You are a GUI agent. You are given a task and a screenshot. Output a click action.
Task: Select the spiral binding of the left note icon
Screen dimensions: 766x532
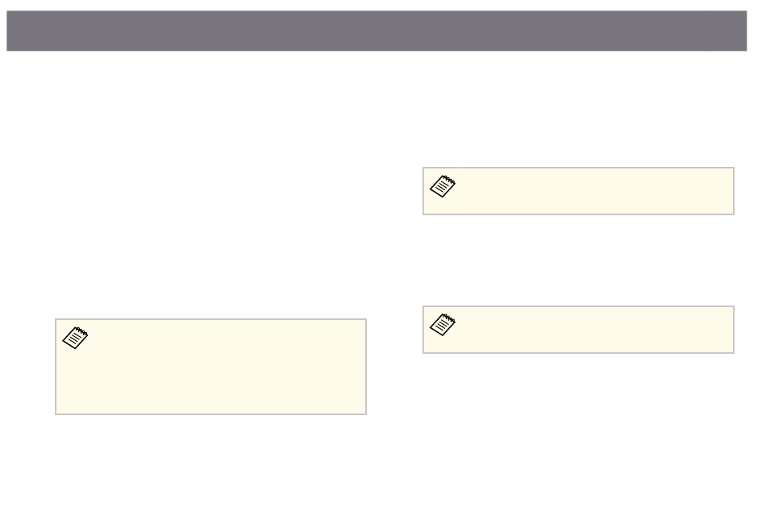point(81,331)
